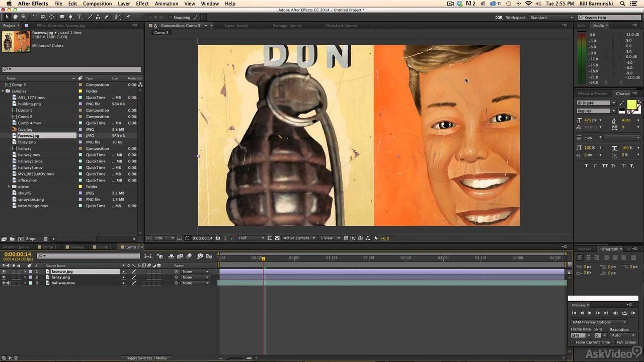Select the Clone Stamp tool
The height and width of the screenshot is (362, 644).
click(x=99, y=17)
